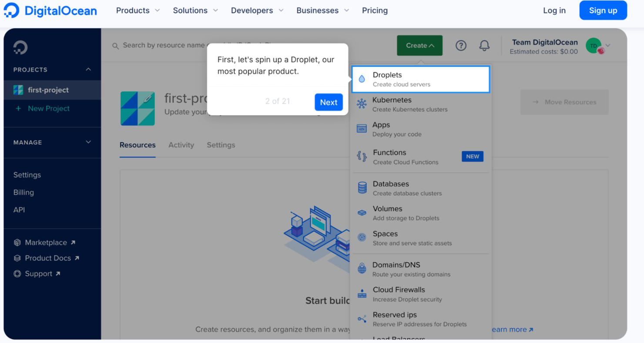Click the DigitalOcean logo
644x343 pixels.
[x=49, y=10]
